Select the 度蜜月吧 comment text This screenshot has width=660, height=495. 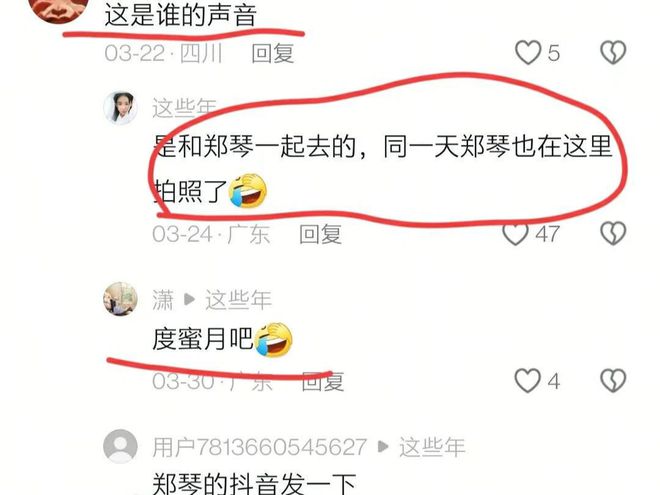click(x=203, y=339)
